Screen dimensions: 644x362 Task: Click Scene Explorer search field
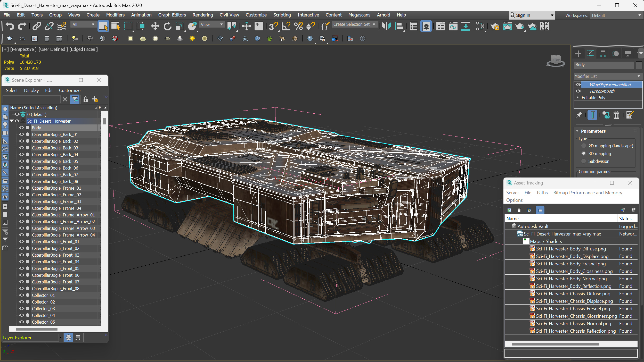coord(31,99)
